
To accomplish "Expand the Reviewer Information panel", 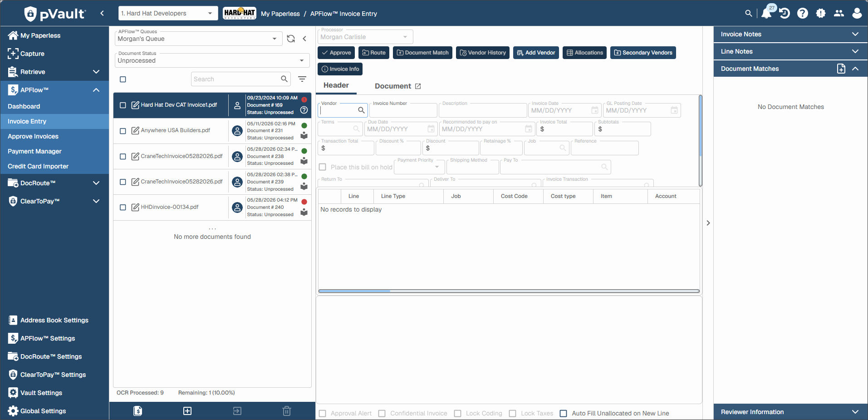I will (x=790, y=412).
